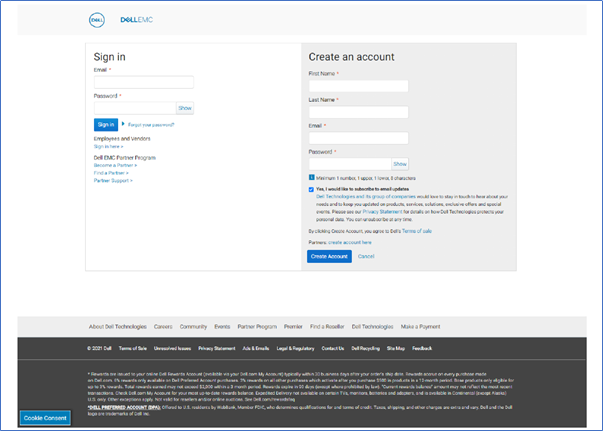
Task: Click the round Dell logo icon
Action: click(97, 20)
